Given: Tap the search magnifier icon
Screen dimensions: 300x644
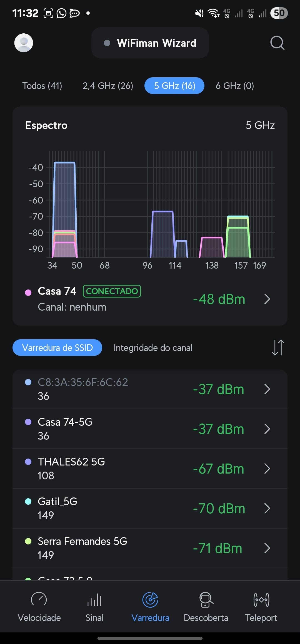Looking at the screenshot, I should (277, 43).
